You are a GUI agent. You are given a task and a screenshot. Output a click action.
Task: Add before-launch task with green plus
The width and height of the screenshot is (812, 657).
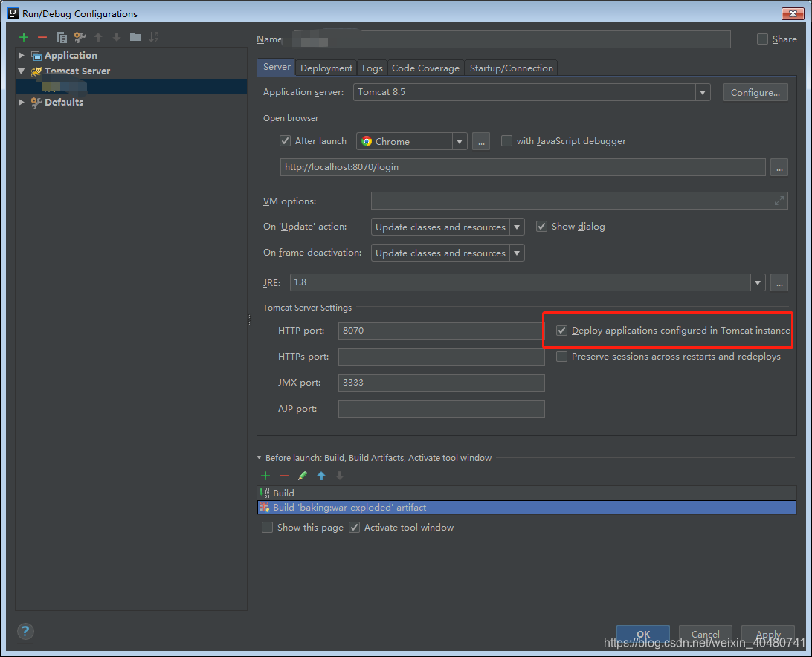[265, 476]
